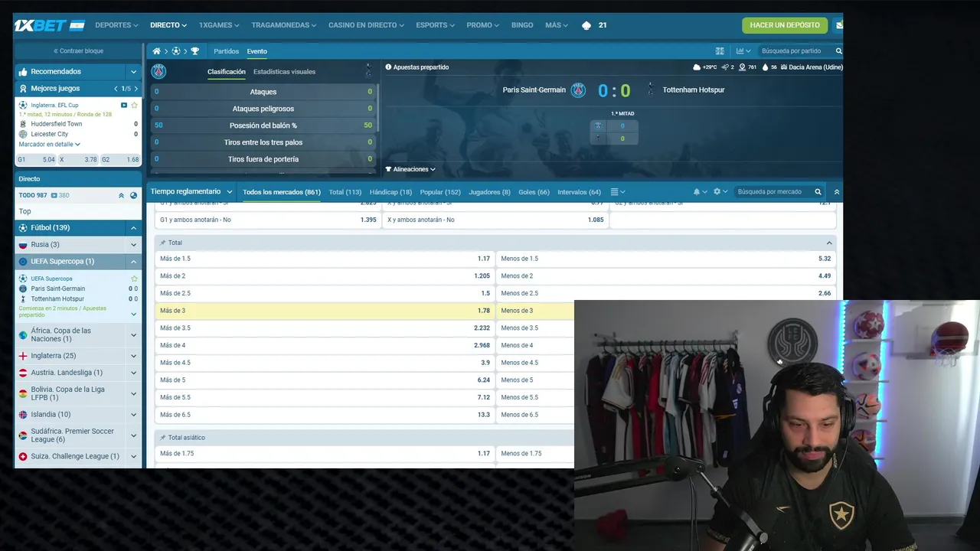Go to next Mejores juegos slide
This screenshot has width=980, height=551.
click(x=136, y=89)
